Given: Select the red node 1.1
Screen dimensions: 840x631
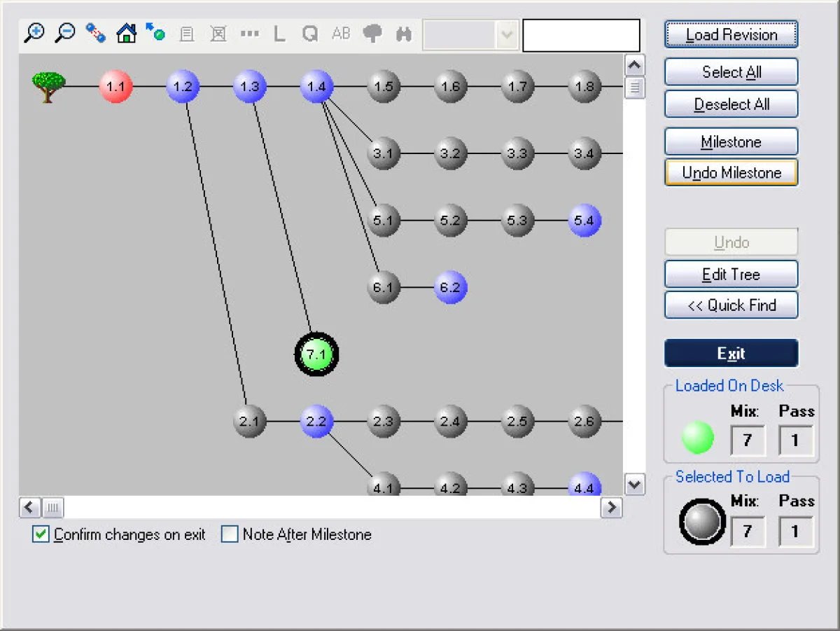Looking at the screenshot, I should click(x=115, y=87).
